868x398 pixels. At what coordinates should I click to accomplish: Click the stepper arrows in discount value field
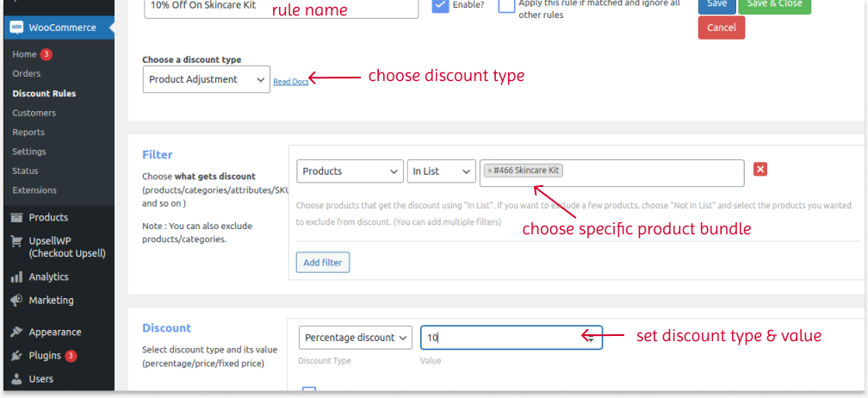click(592, 338)
